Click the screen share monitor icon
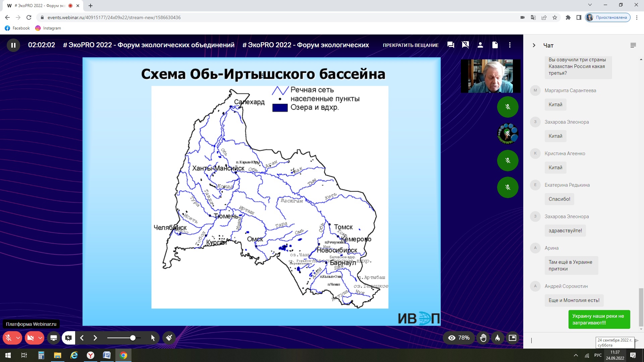 click(53, 338)
